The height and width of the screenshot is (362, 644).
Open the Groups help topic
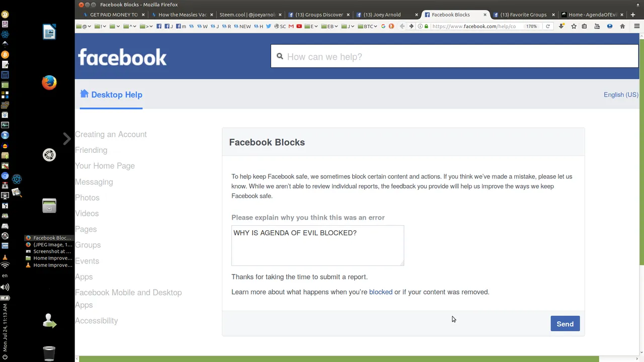[88, 245]
